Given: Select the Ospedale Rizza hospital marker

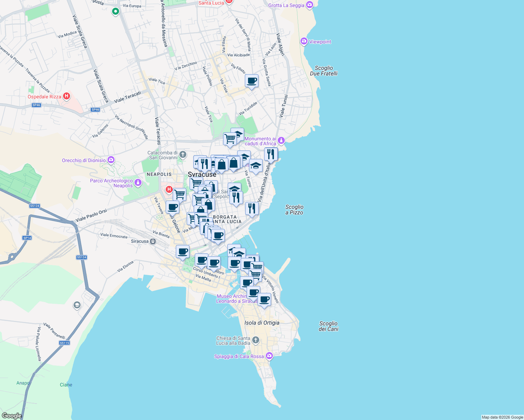Looking at the screenshot, I should pyautogui.click(x=66, y=96).
